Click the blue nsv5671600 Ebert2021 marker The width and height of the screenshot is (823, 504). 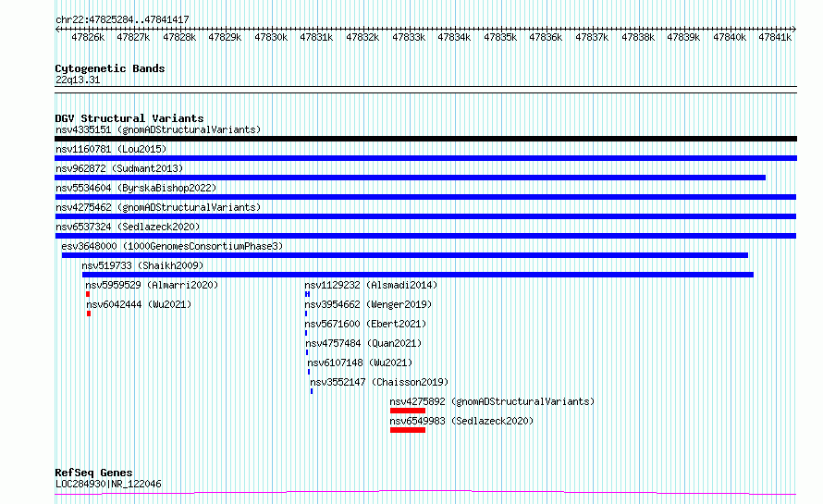pos(306,333)
